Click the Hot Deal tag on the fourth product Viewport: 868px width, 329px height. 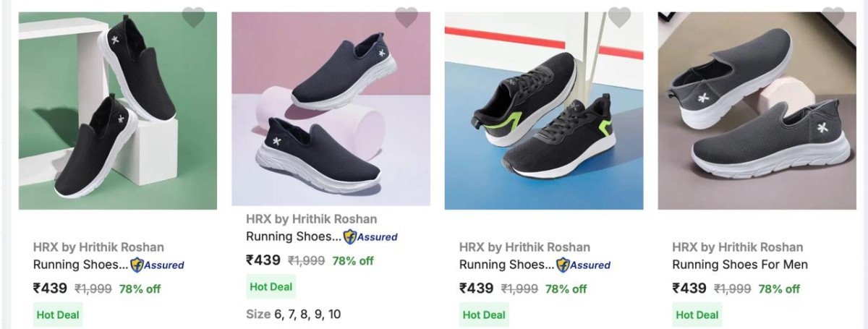click(697, 315)
